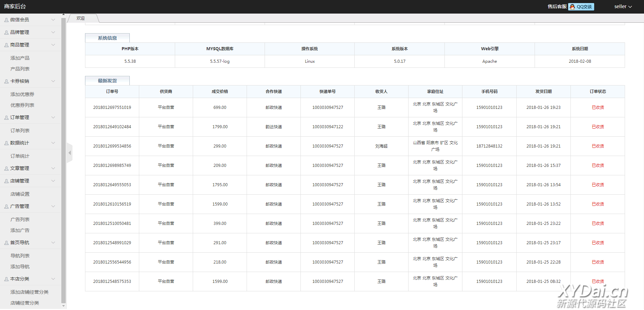Collapse the 店铺管理 menu chevron
The image size is (644, 310).
[53, 181]
